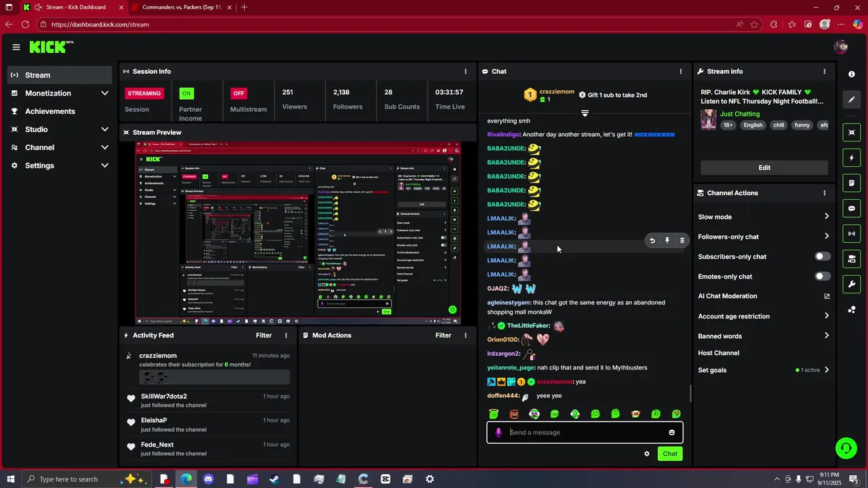
Task: Open Channel Actions three-dot menu
Action: [825, 193]
